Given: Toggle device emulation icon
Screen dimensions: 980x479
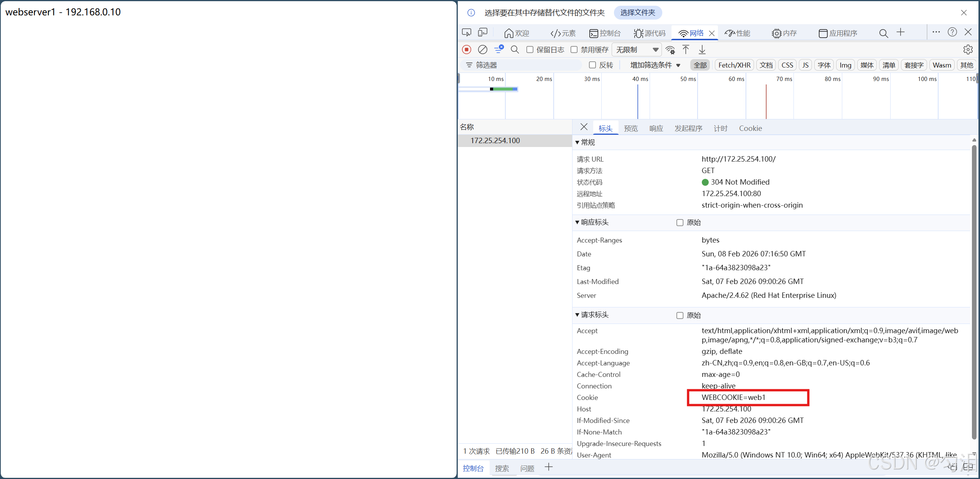Looking at the screenshot, I should 482,33.
